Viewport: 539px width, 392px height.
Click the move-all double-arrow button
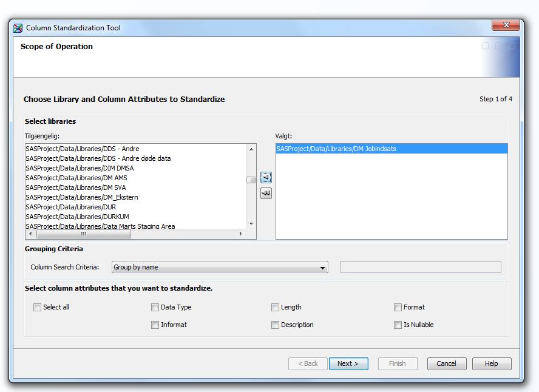click(x=266, y=193)
